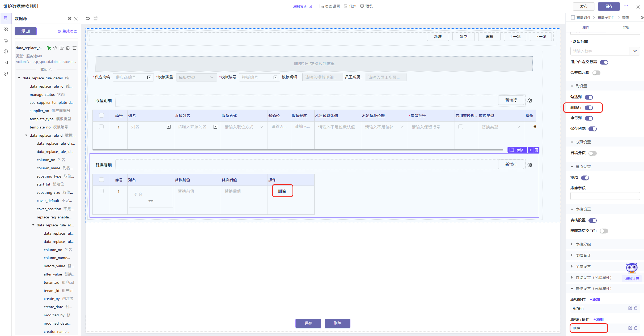Image resolution: width=644 pixels, height=336 pixels.
Task: Click the 发布 button
Action: pos(584,6)
